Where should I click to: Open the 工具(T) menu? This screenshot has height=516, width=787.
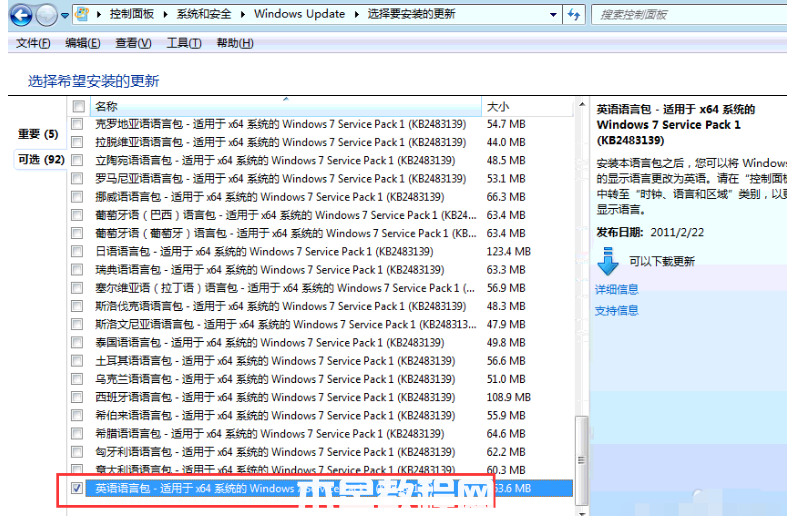click(184, 43)
